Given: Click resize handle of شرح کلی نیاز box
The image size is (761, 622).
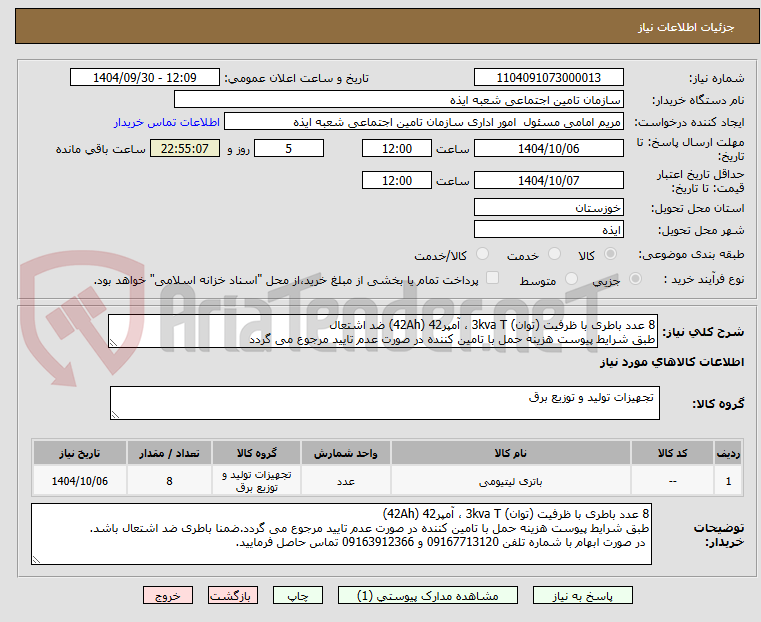Looking at the screenshot, I should (x=113, y=343).
